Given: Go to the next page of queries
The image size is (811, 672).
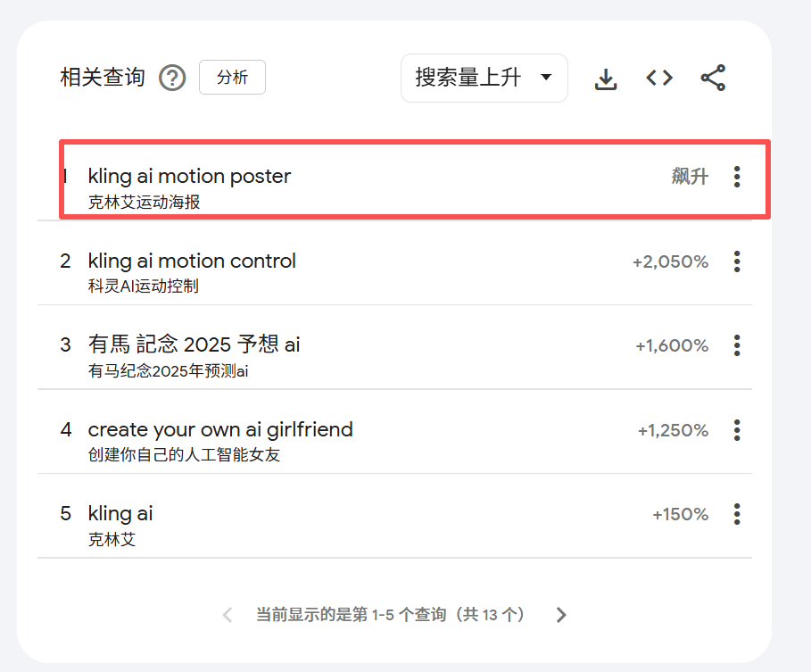Looking at the screenshot, I should pyautogui.click(x=562, y=615).
